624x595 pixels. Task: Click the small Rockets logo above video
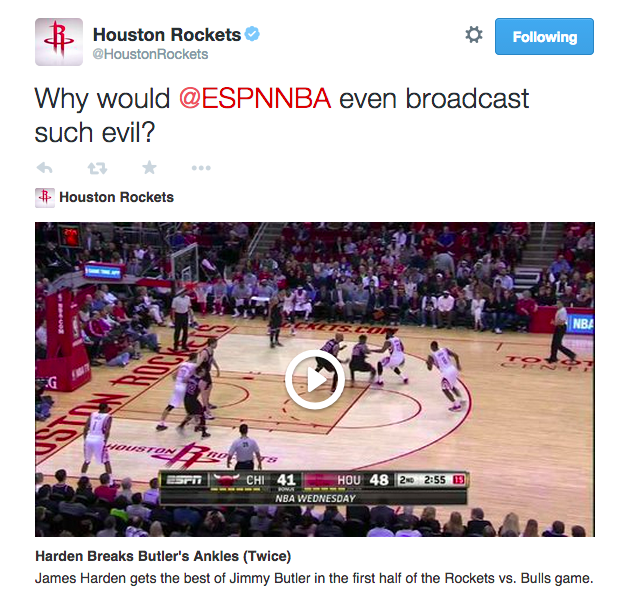pos(45,197)
